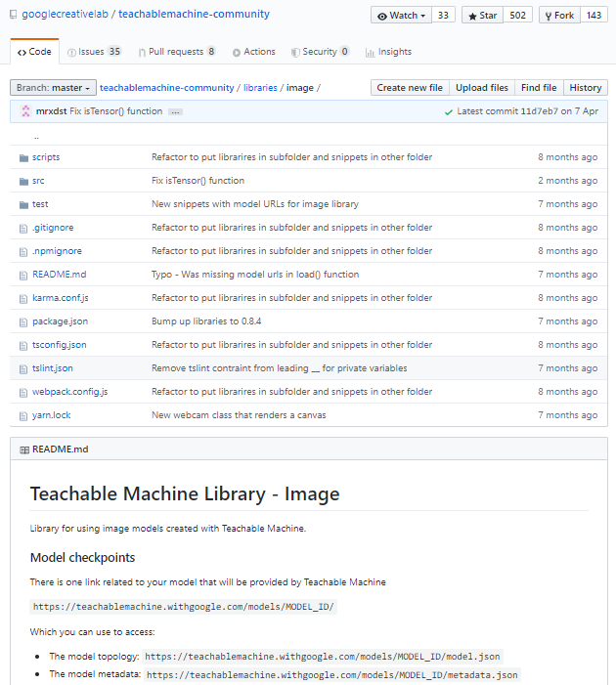Open the test folder
This screenshot has width=616, height=685.
pyautogui.click(x=40, y=204)
